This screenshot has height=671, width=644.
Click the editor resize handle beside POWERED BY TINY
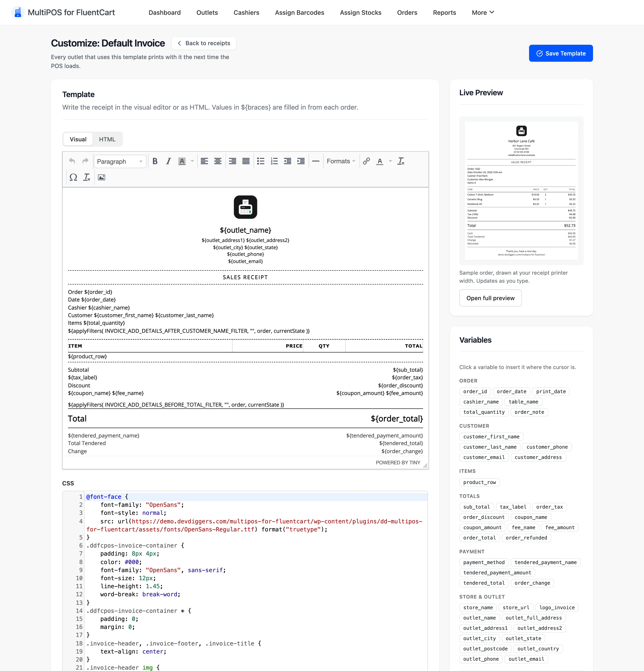[x=425, y=466]
